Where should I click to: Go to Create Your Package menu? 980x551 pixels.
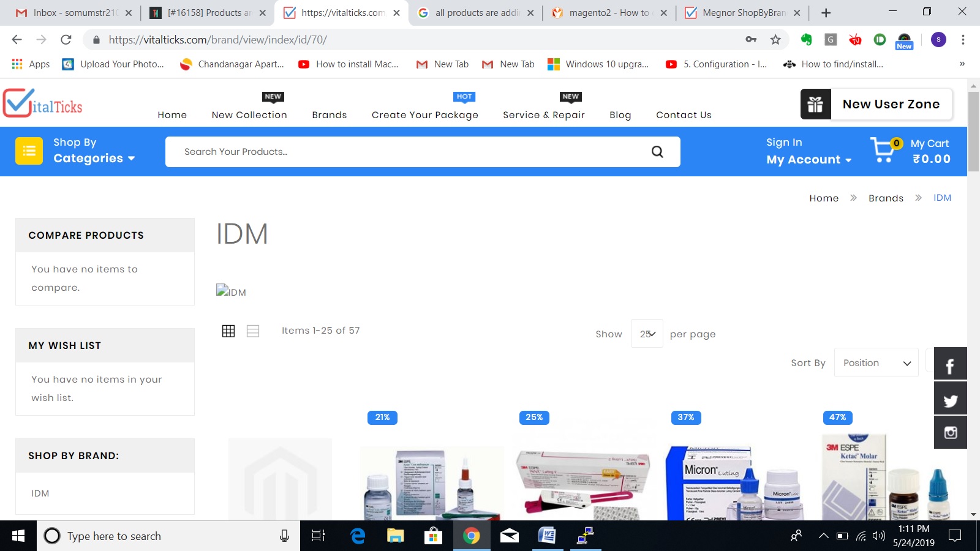(x=424, y=115)
